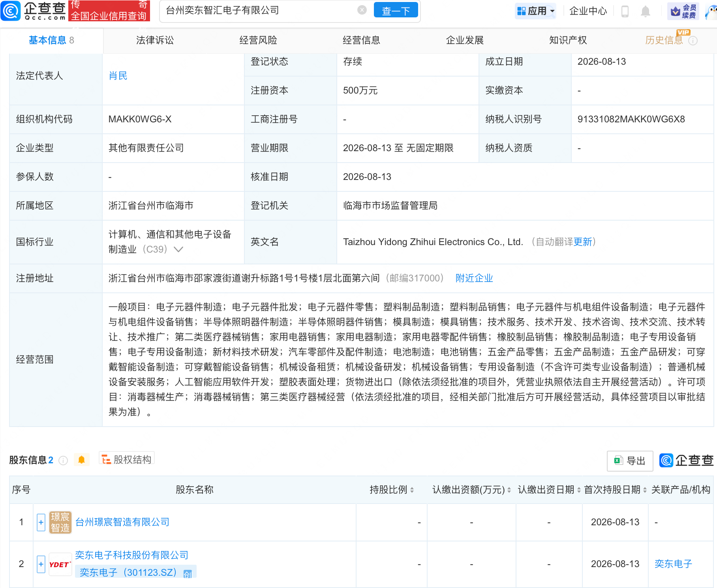Click the Qichacha logo icon in the header
The width and height of the screenshot is (717, 588).
[x=11, y=11]
